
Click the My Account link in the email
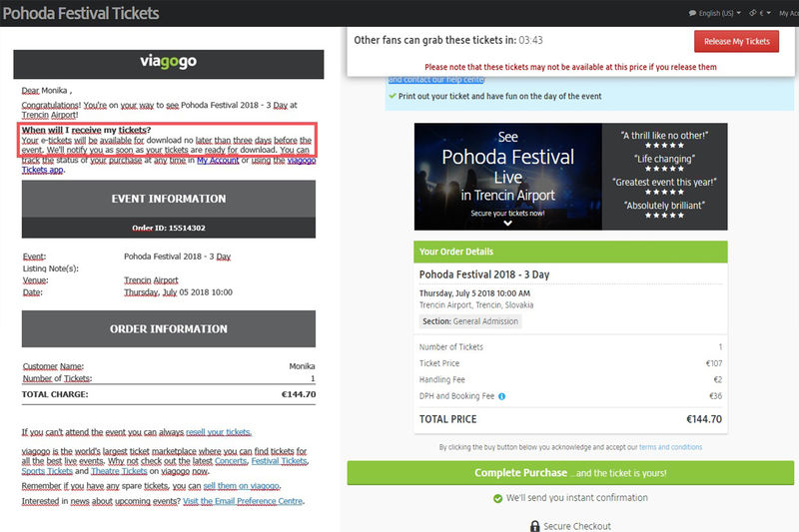(218, 161)
